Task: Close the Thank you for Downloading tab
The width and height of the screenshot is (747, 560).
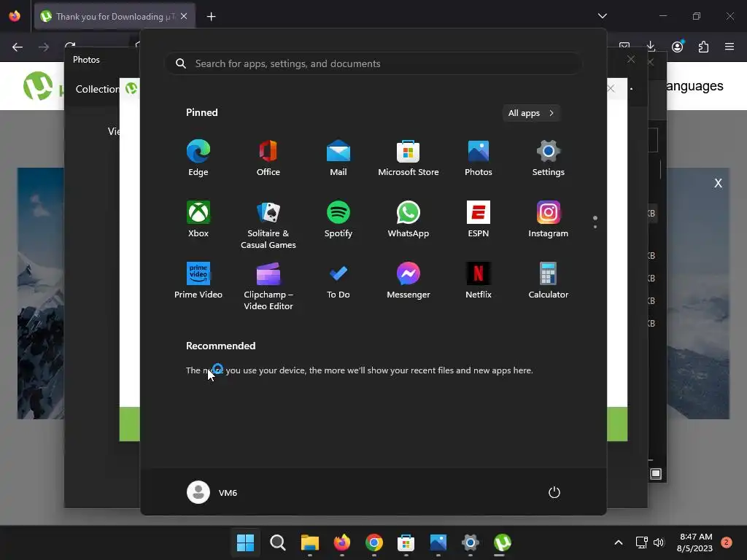Action: click(184, 16)
